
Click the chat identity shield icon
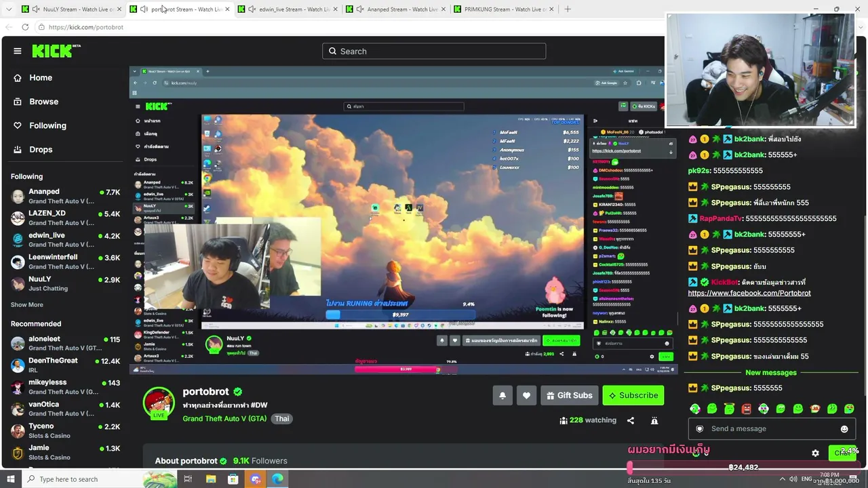pos(700,429)
